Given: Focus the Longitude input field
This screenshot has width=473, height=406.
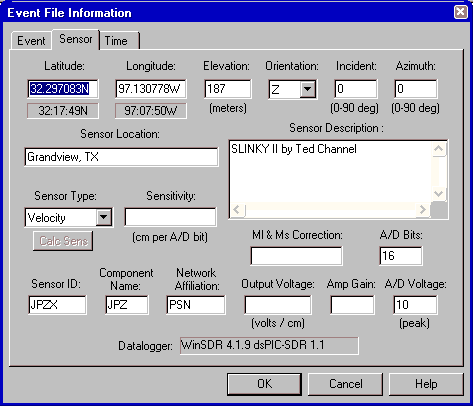Looking at the screenshot, I should (x=151, y=89).
